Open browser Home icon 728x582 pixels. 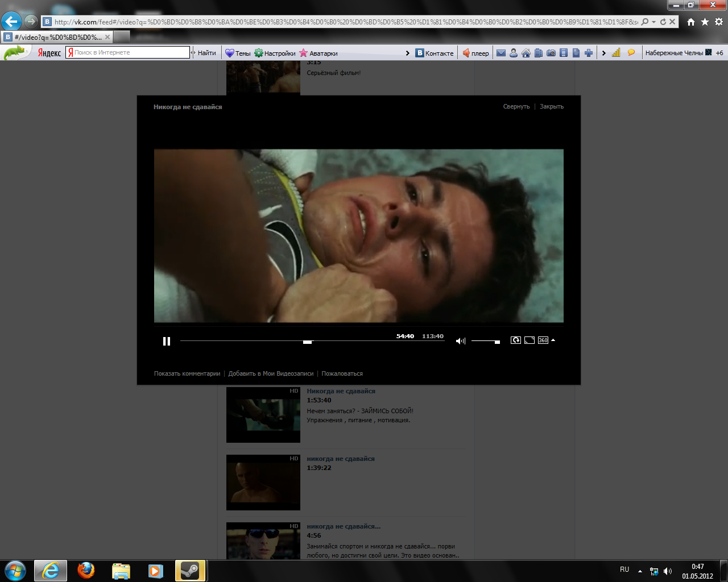pyautogui.click(x=691, y=22)
